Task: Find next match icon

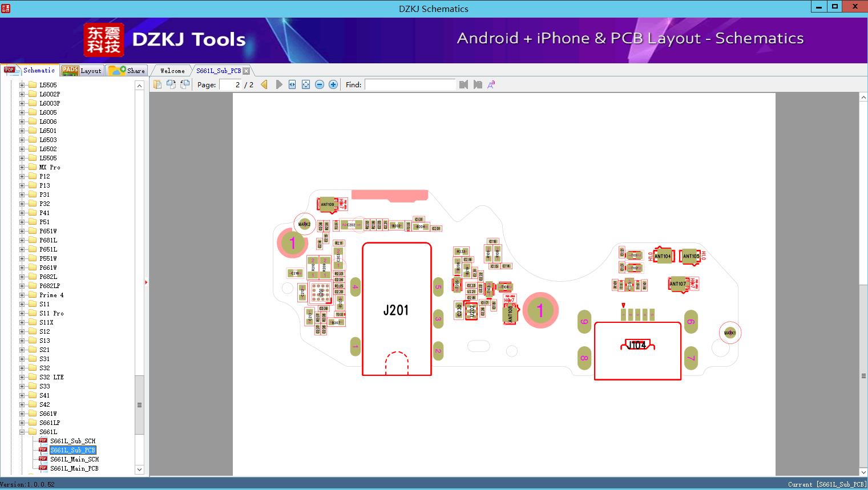Action: (x=478, y=84)
